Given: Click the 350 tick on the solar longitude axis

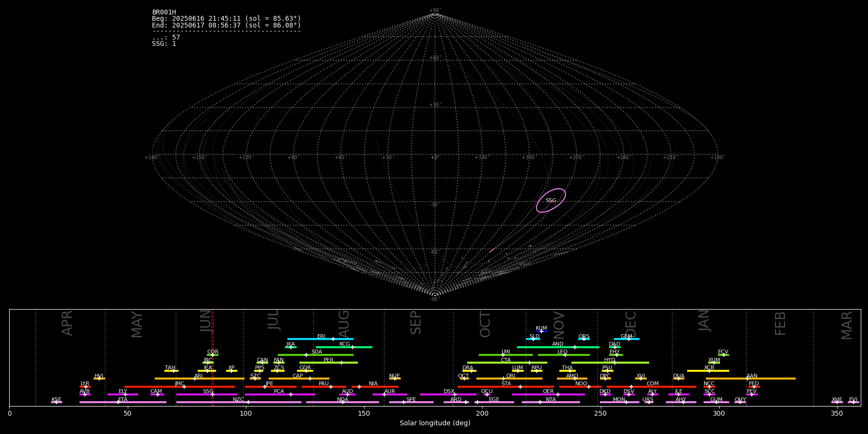Looking at the screenshot, I should click(x=837, y=413).
